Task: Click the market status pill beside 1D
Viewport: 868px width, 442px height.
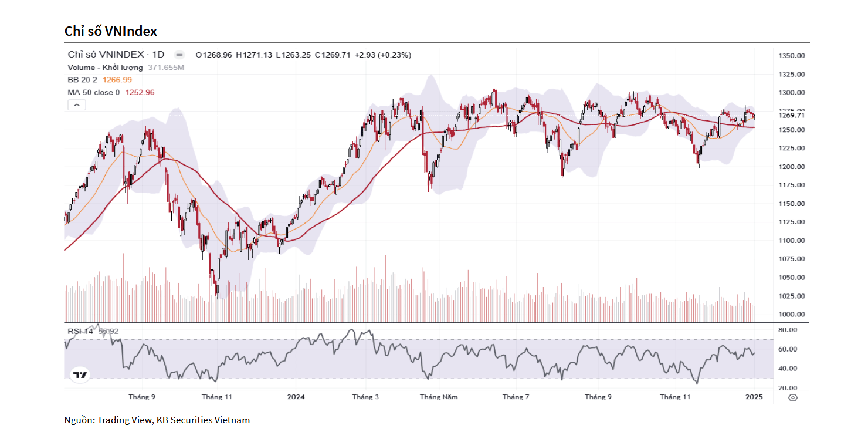Action: click(180, 55)
